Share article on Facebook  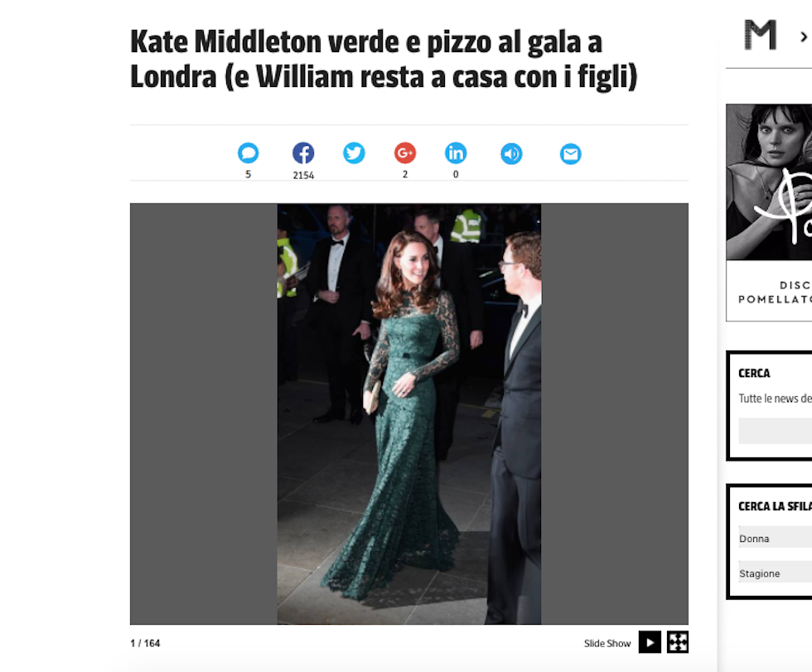point(303,153)
